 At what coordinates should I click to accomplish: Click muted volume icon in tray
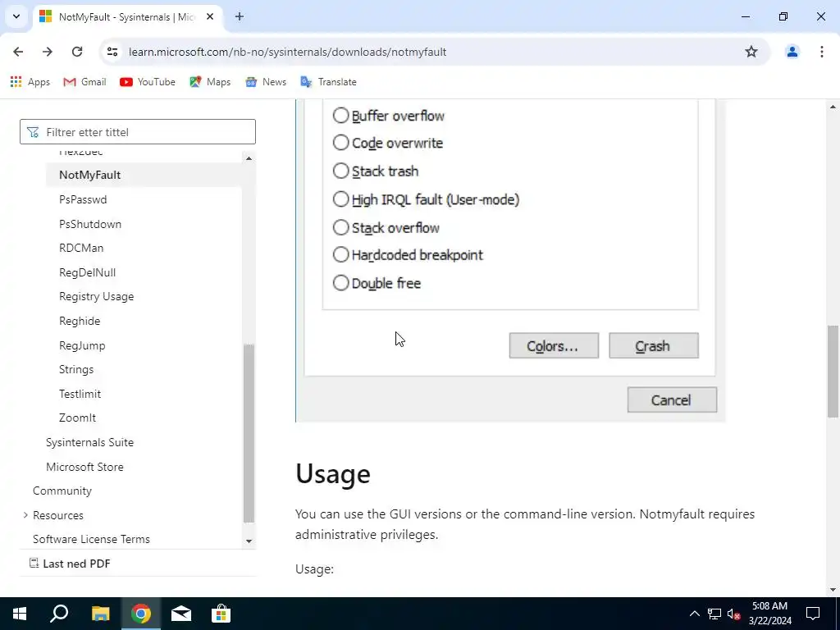(733, 614)
